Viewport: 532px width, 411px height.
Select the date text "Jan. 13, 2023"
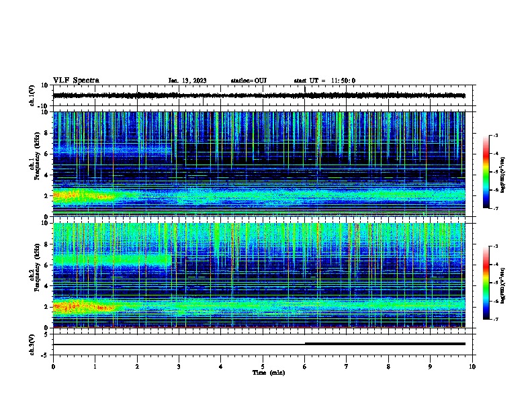tap(187, 81)
